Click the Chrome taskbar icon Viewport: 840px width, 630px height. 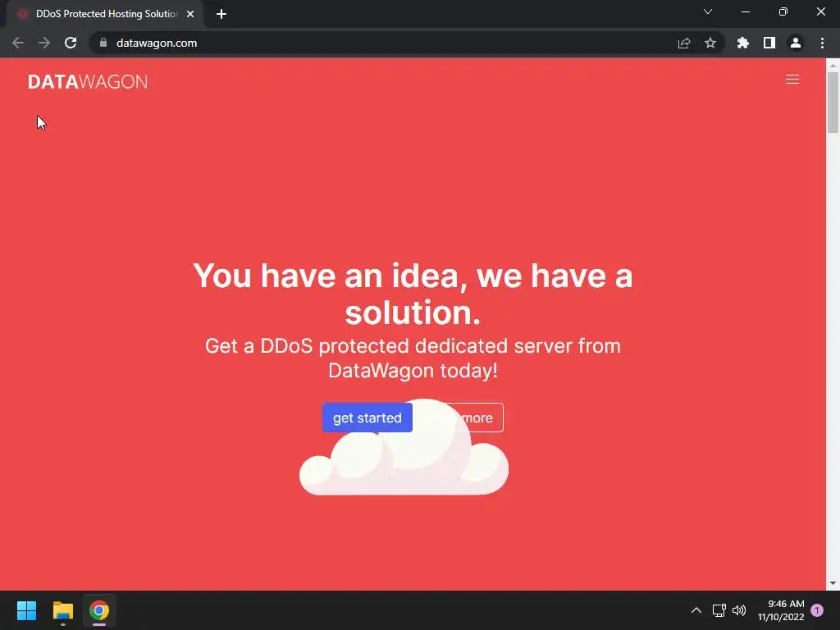pos(99,610)
